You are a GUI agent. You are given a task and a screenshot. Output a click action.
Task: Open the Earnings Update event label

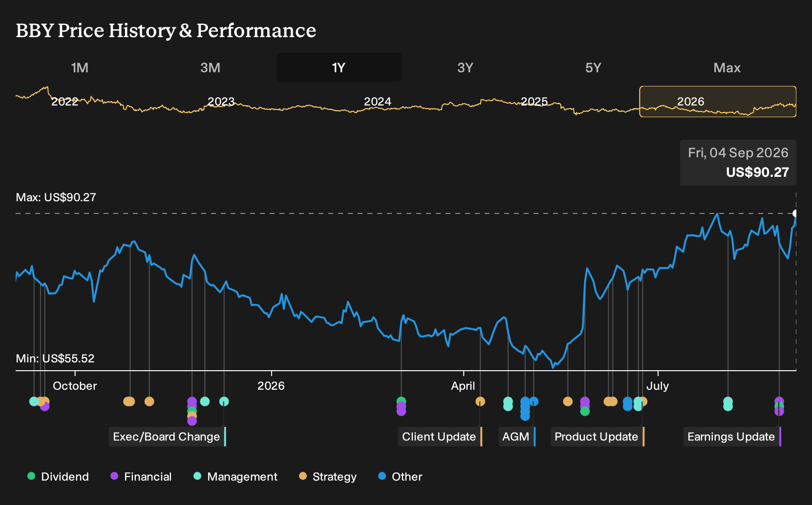(x=732, y=437)
